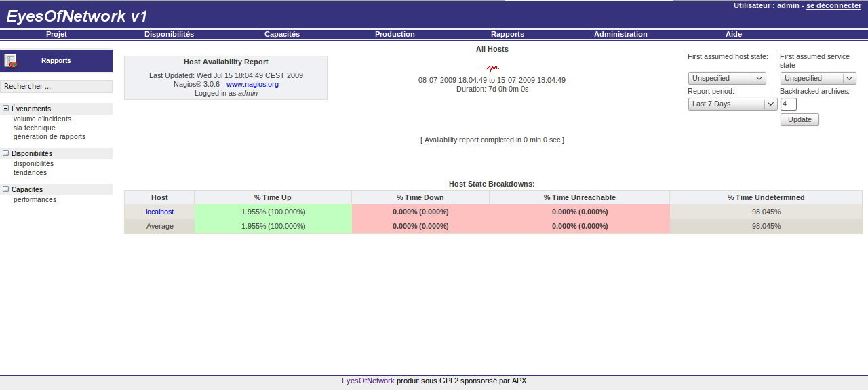Image resolution: width=868 pixels, height=390 pixels.
Task: Collapse the Disponibilités sidebar section
Action: click(6, 153)
